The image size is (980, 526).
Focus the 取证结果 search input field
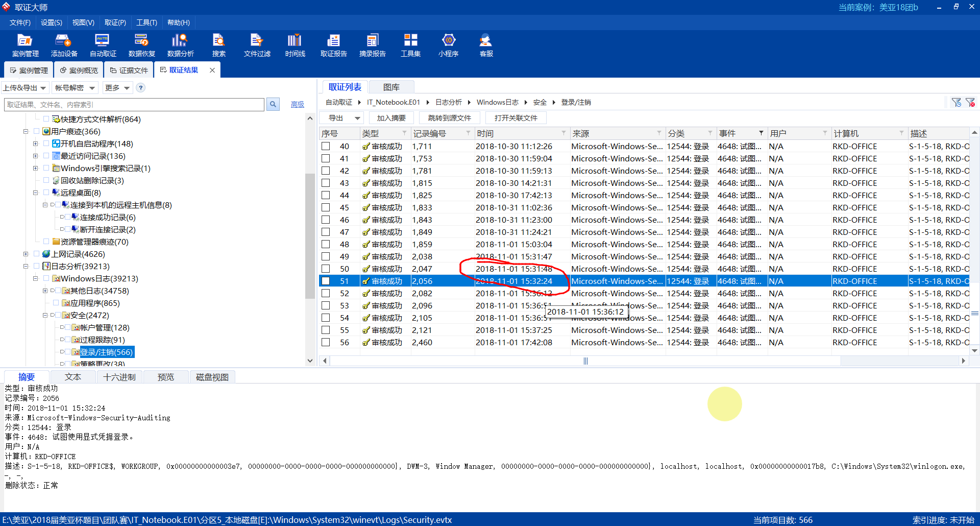[x=134, y=104]
